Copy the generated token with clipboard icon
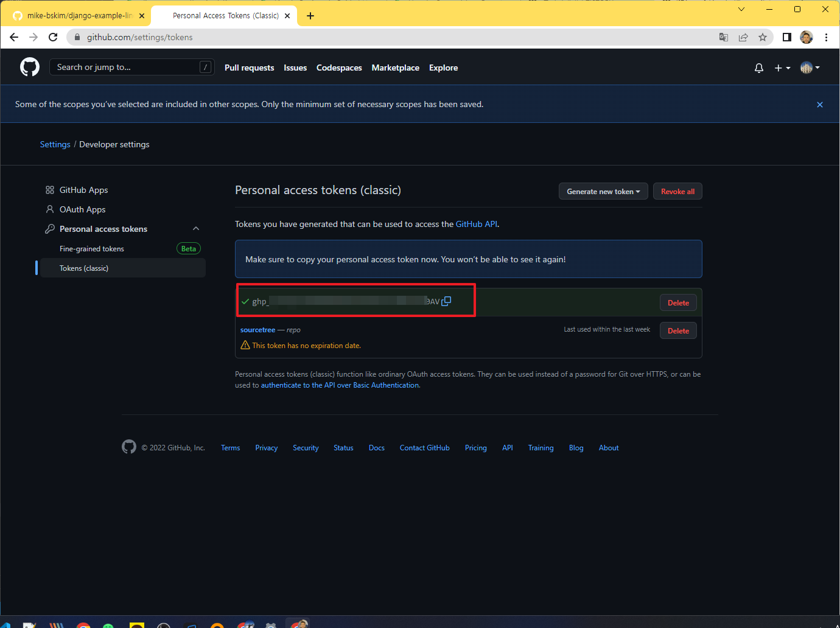Screen dimensions: 840x628 446,301
